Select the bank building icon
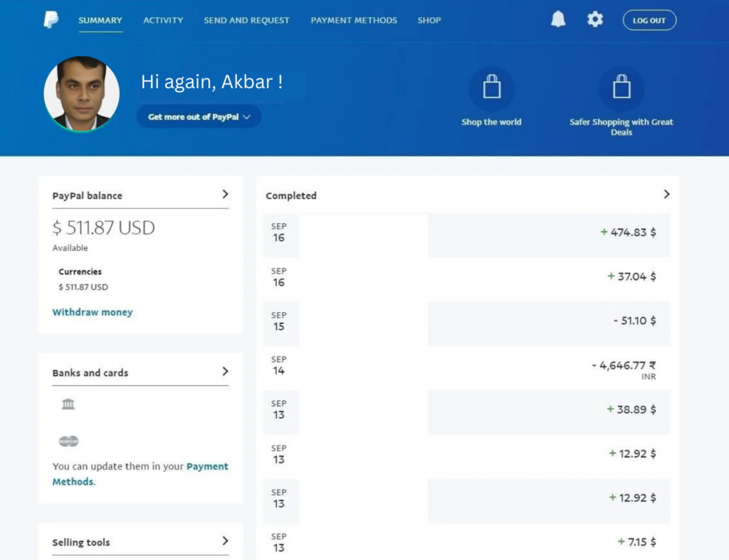Screen dimensions: 729x560 (x=68, y=404)
